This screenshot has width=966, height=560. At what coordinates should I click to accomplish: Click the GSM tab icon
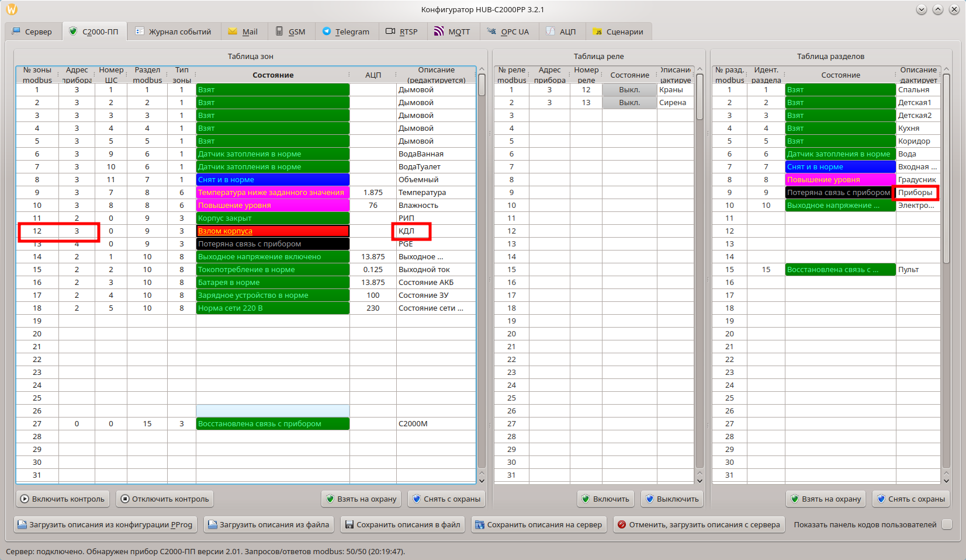click(x=280, y=32)
